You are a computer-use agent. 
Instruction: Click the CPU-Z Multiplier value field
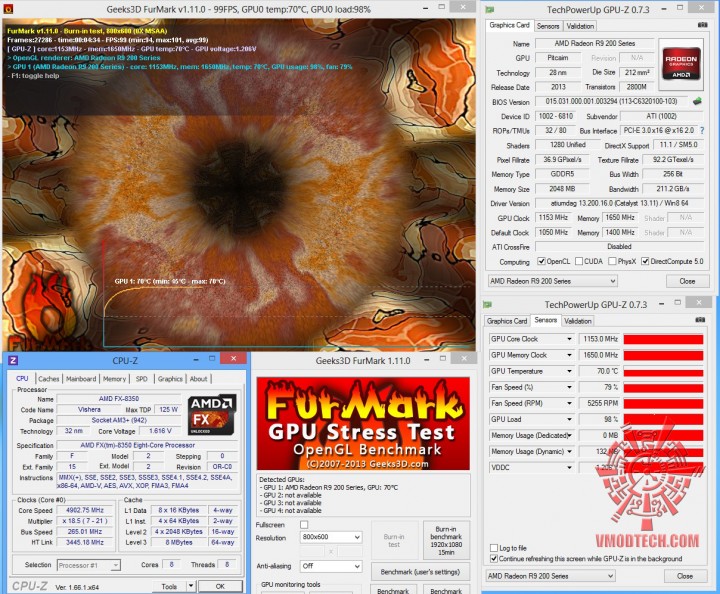pos(84,521)
